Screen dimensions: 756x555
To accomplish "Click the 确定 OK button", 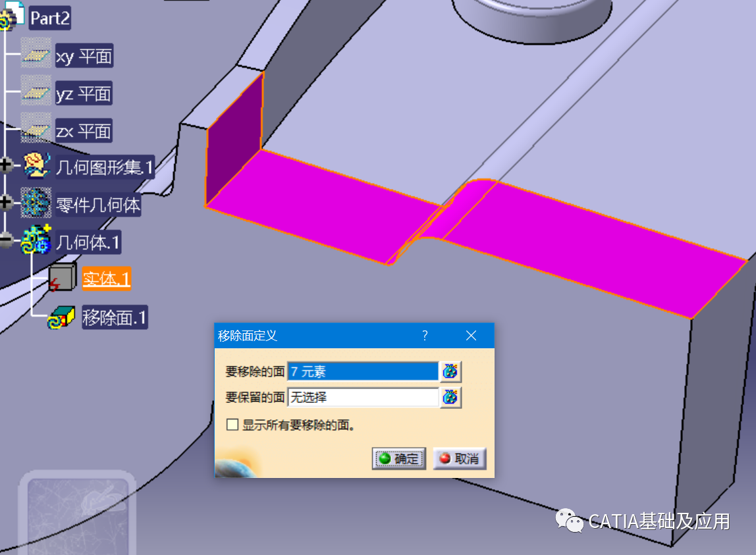I will [398, 458].
